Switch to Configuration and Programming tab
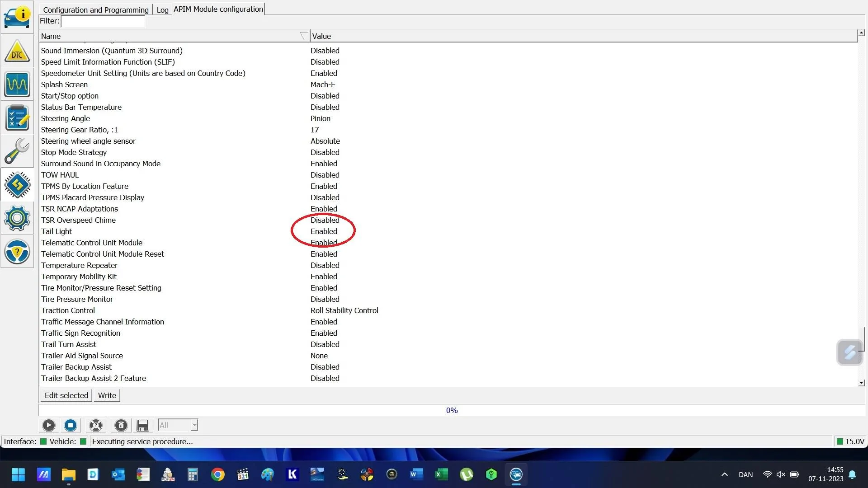Screen dimensions: 868x488 96,10
